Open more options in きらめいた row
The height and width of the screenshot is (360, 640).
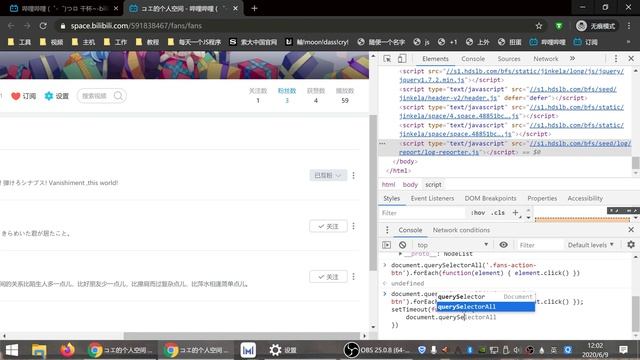[x=353, y=226]
